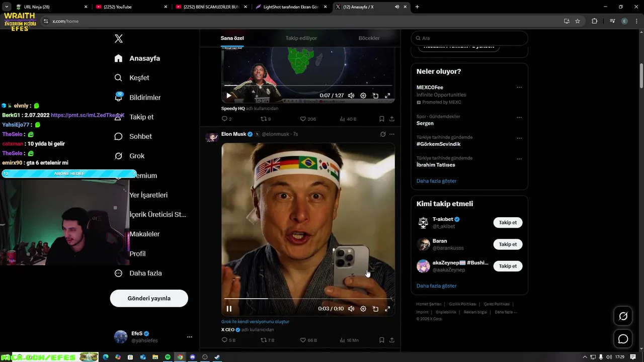Image resolution: width=644 pixels, height=362 pixels.
Task: Open more options for İbrahim Tatlıses trend
Action: click(519, 159)
